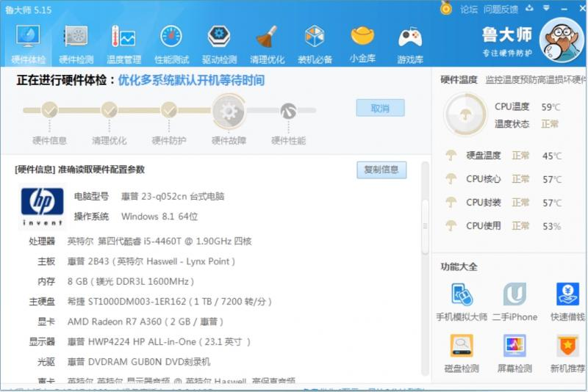Screen dimensions: 588x392
Task: Click the skin/shirt icon in title bar
Action: [529, 8]
